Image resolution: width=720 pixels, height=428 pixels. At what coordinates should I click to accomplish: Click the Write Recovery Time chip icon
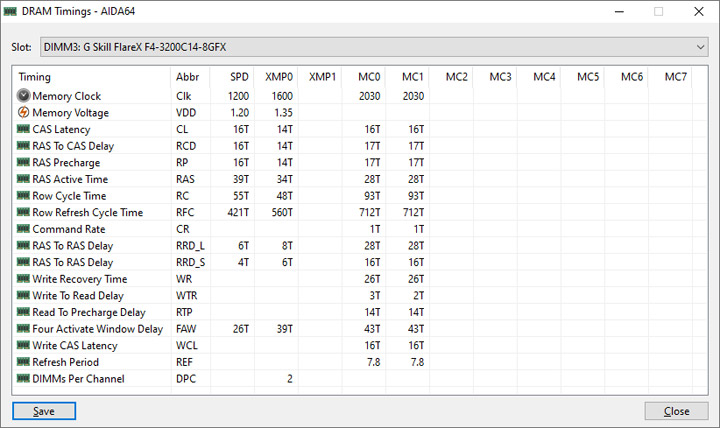pos(23,279)
